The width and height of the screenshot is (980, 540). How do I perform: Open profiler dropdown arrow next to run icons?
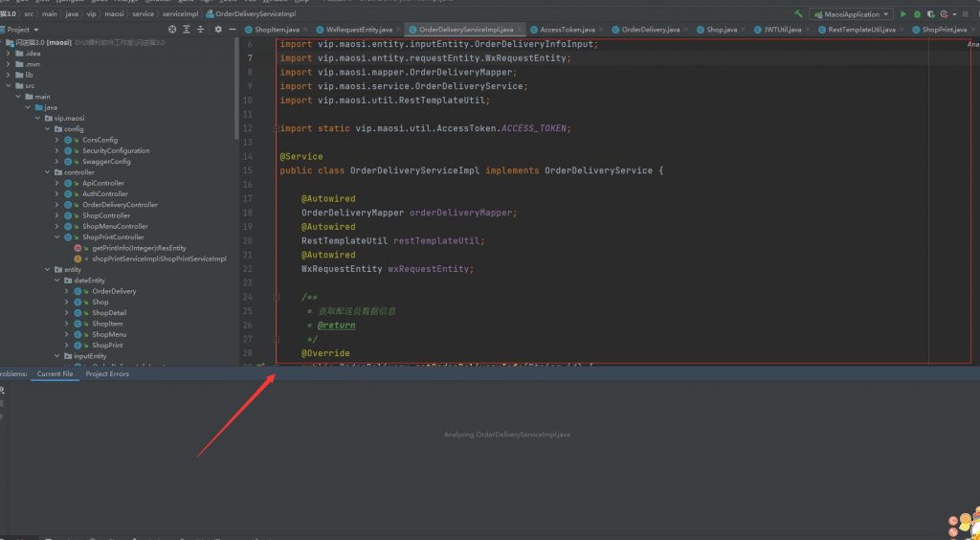pos(954,14)
